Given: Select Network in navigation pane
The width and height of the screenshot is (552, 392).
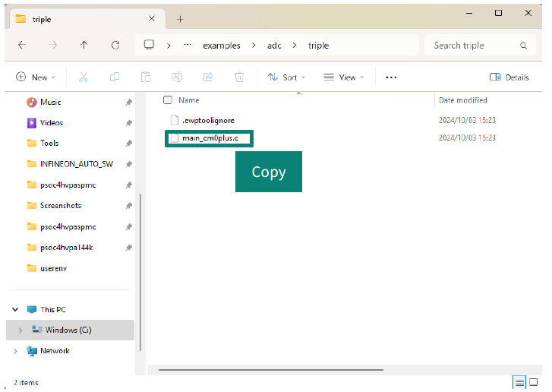Looking at the screenshot, I should point(55,351).
